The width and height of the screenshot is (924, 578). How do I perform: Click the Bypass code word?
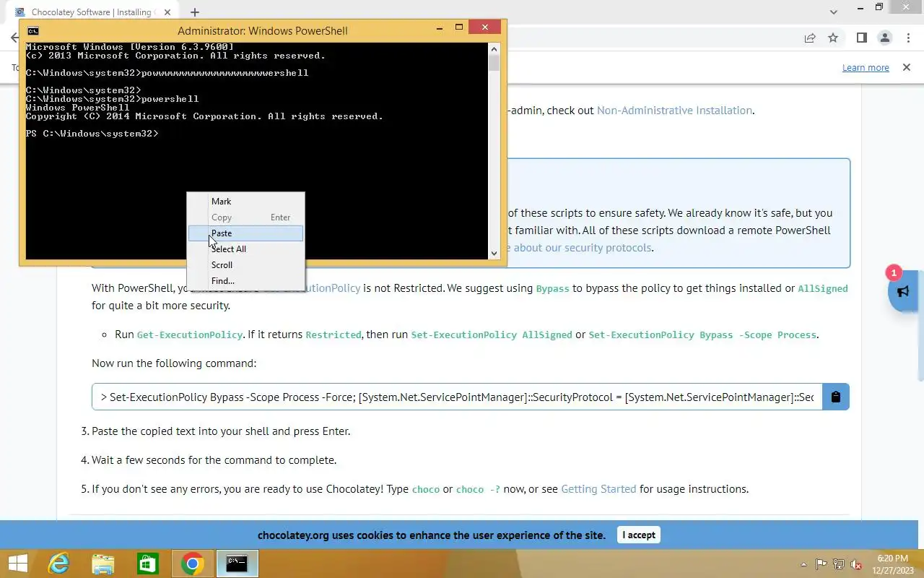pos(553,288)
